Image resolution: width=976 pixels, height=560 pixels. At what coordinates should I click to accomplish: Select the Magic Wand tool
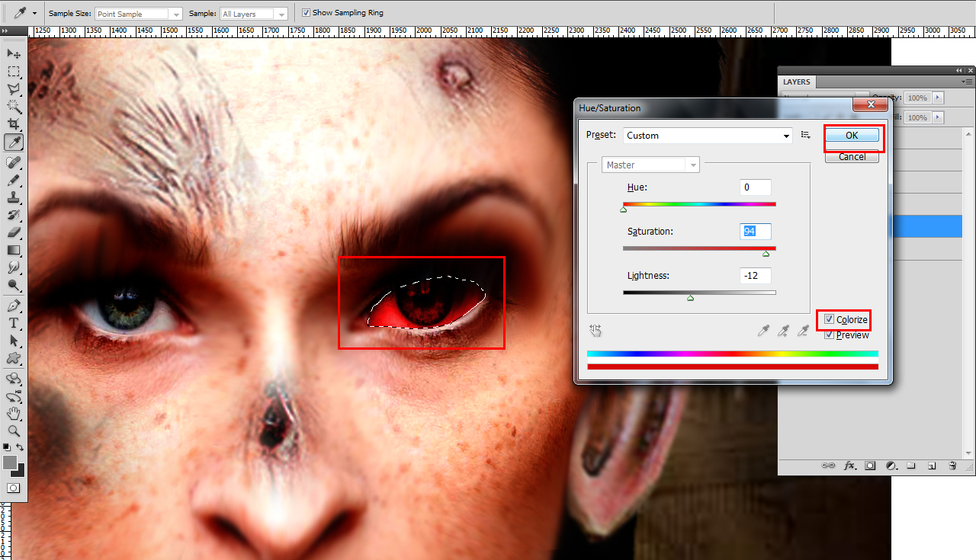14,107
